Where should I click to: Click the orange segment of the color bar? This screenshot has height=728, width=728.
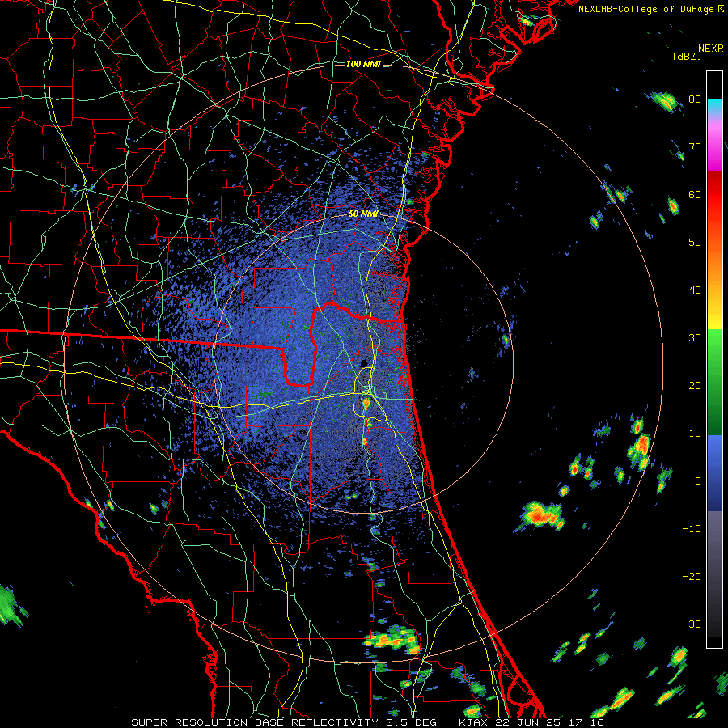coord(714,265)
